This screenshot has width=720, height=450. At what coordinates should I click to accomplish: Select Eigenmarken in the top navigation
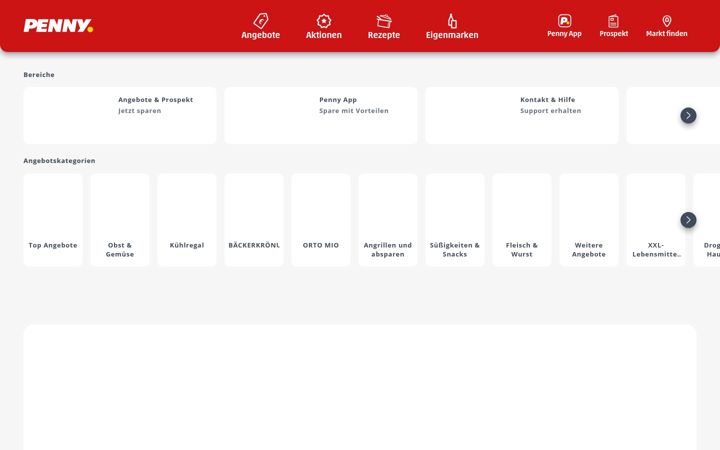point(452,35)
